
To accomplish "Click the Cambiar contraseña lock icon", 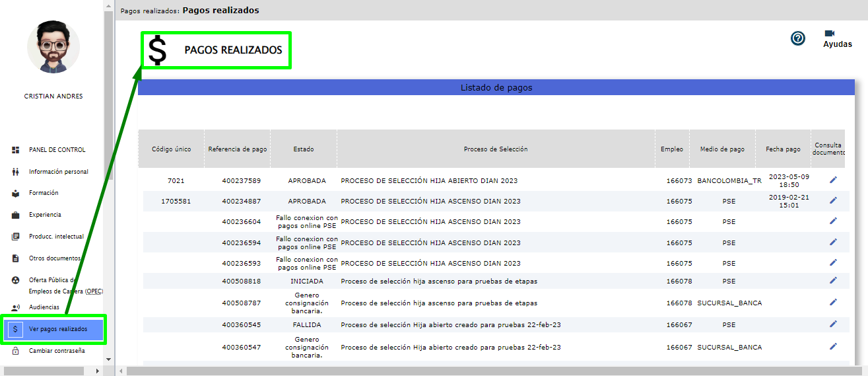I will [16, 351].
